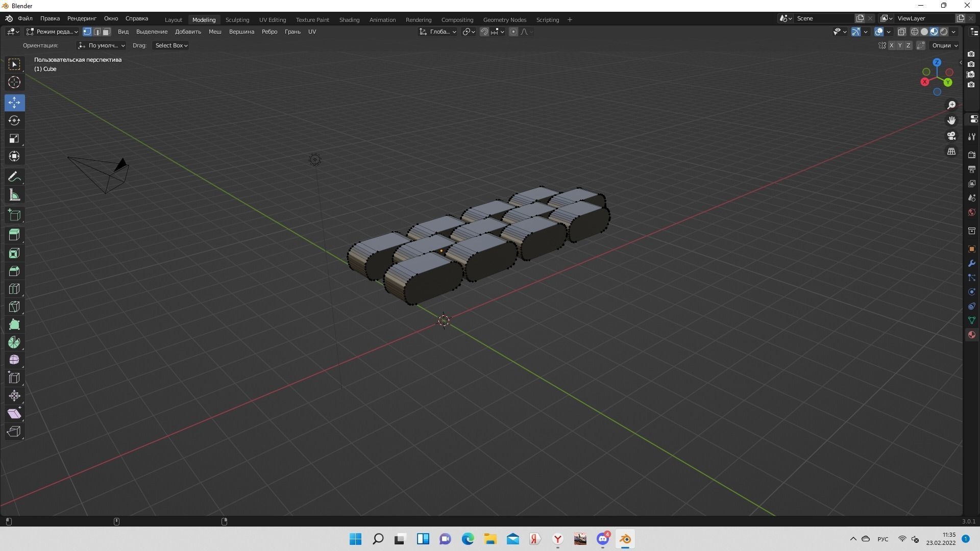Select the Annotate tool
The image size is (980, 551).
14,177
